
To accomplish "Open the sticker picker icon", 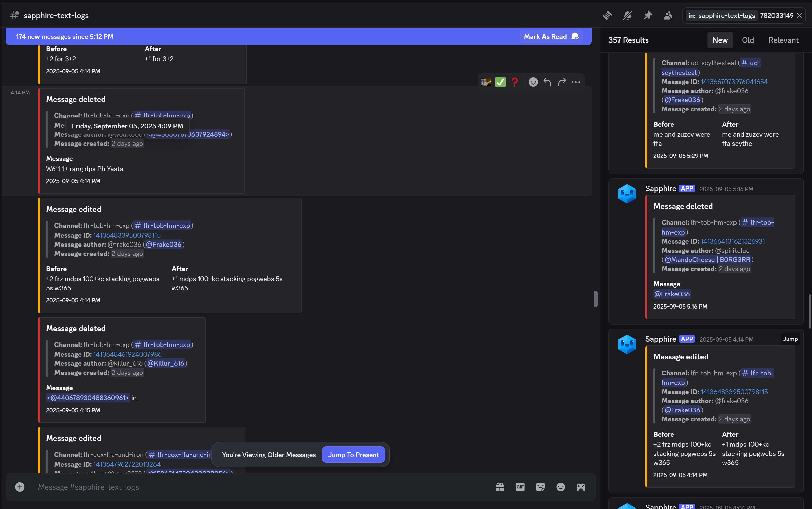I will (540, 487).
